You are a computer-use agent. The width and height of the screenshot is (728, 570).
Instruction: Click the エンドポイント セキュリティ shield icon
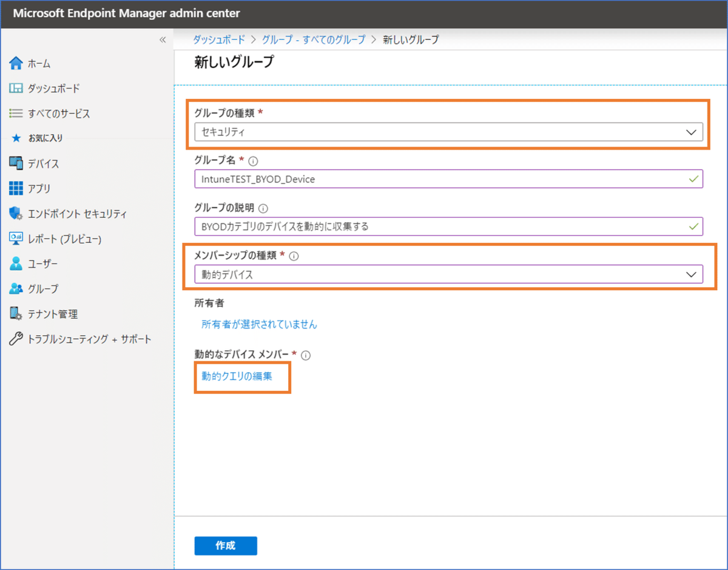[16, 214]
